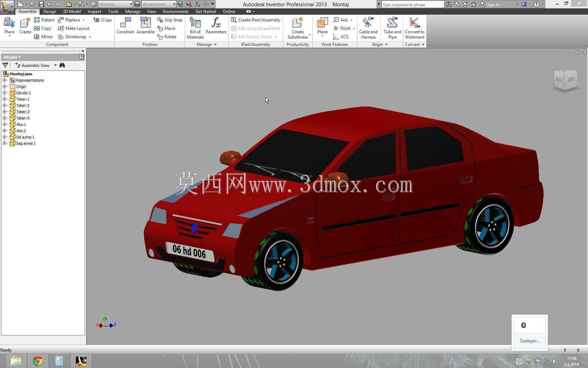This screenshot has height=368, width=588.
Task: Click the Point work feature tool
Action: [344, 28]
